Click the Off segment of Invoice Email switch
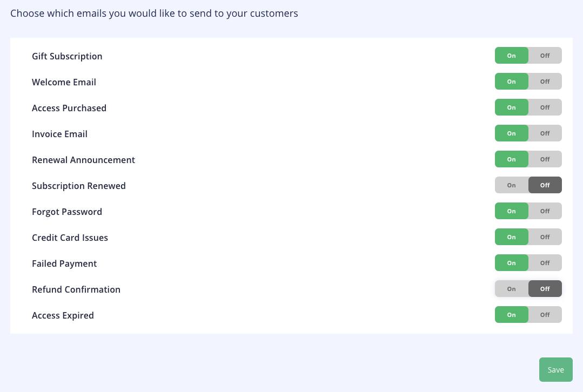Viewport: 583px width, 392px height. 545,133
